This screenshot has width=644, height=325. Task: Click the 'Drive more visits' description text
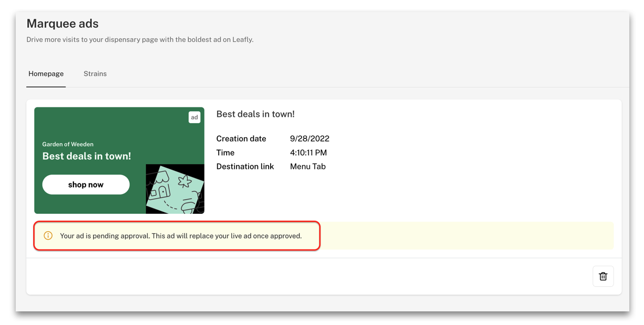tap(140, 39)
